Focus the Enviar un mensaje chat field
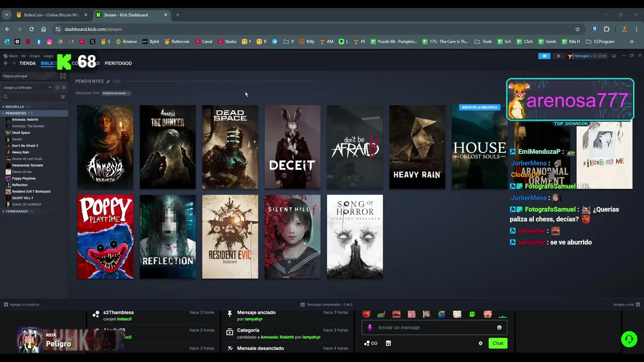Screen dimensions: 644x362 434,327
